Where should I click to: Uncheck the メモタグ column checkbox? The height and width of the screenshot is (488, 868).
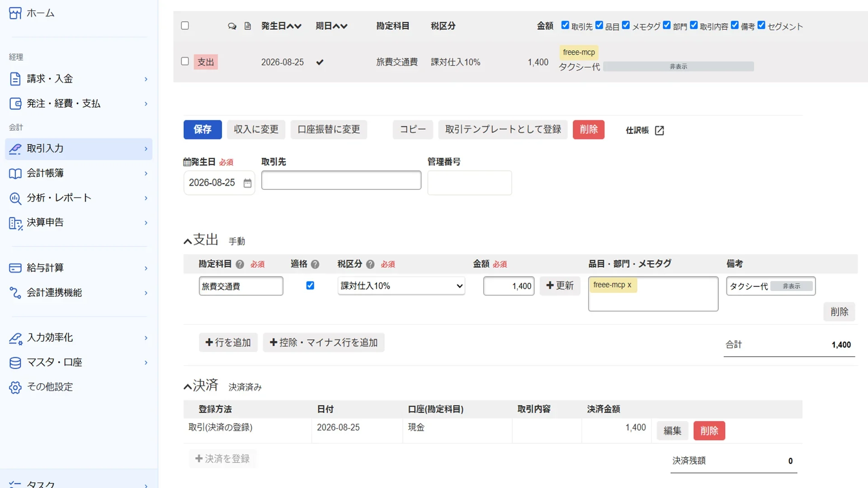(626, 25)
